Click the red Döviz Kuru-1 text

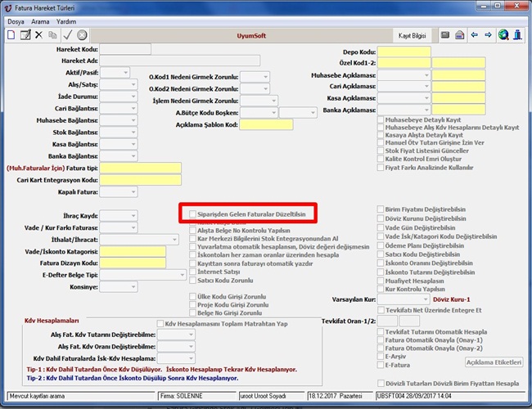point(451,299)
